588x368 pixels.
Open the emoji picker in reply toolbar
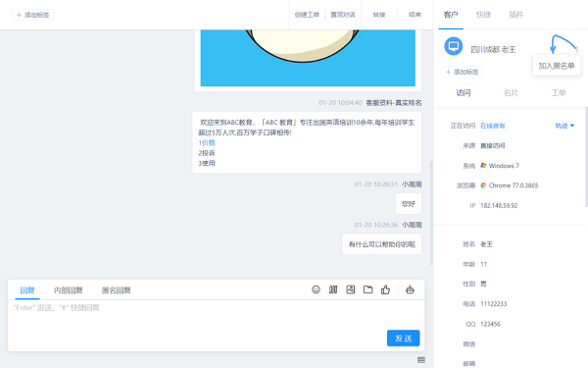click(316, 289)
